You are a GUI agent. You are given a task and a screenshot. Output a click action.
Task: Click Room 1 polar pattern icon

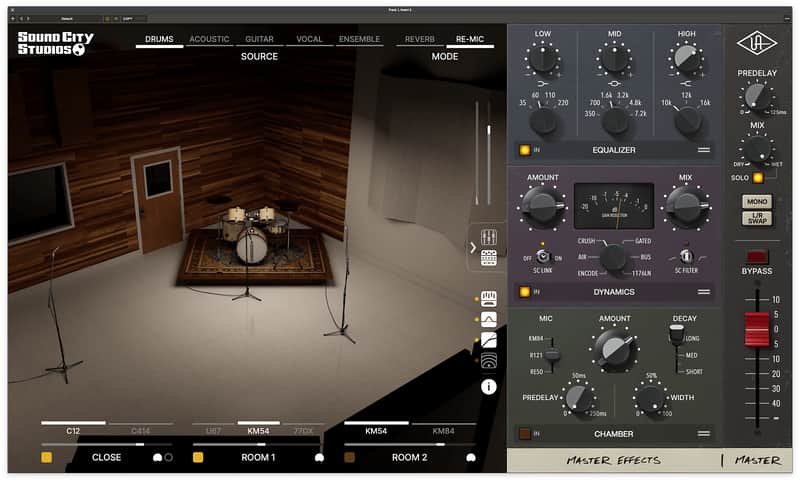(x=319, y=458)
